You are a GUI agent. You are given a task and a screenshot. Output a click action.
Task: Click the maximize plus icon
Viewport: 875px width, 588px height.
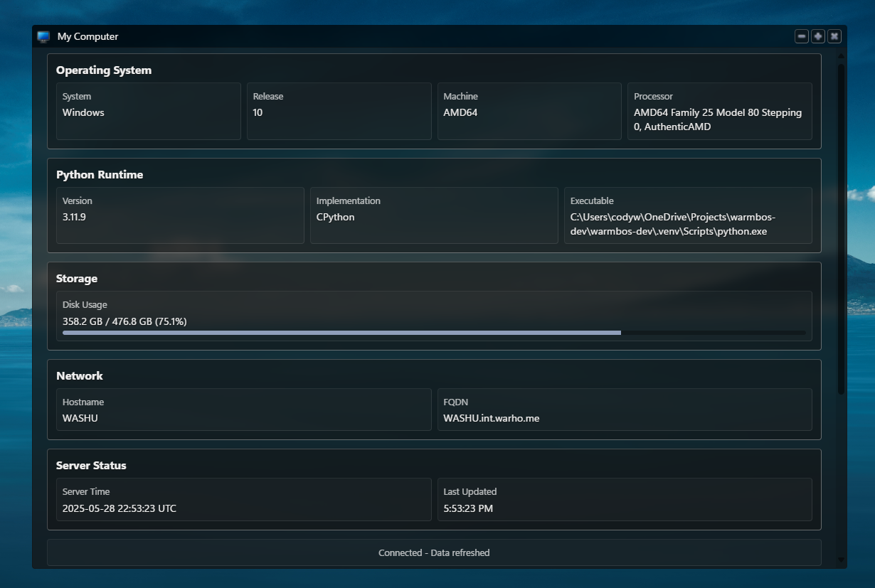pyautogui.click(x=817, y=36)
